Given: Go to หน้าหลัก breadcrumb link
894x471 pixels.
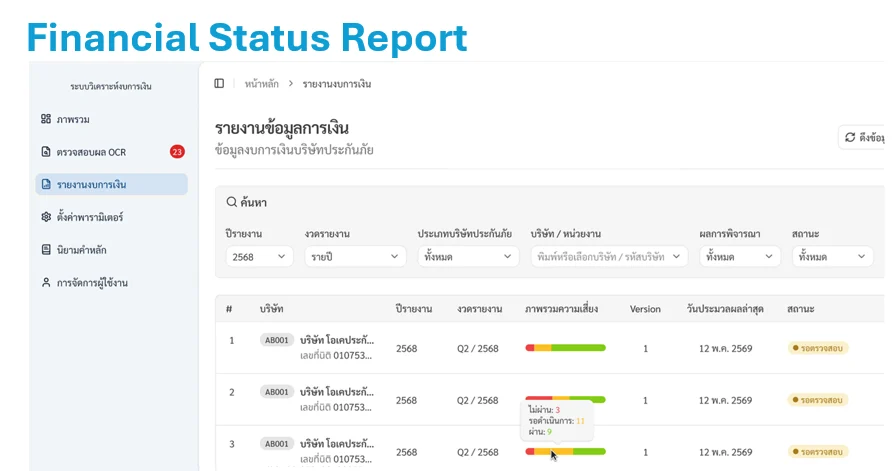Looking at the screenshot, I should coord(262,84).
